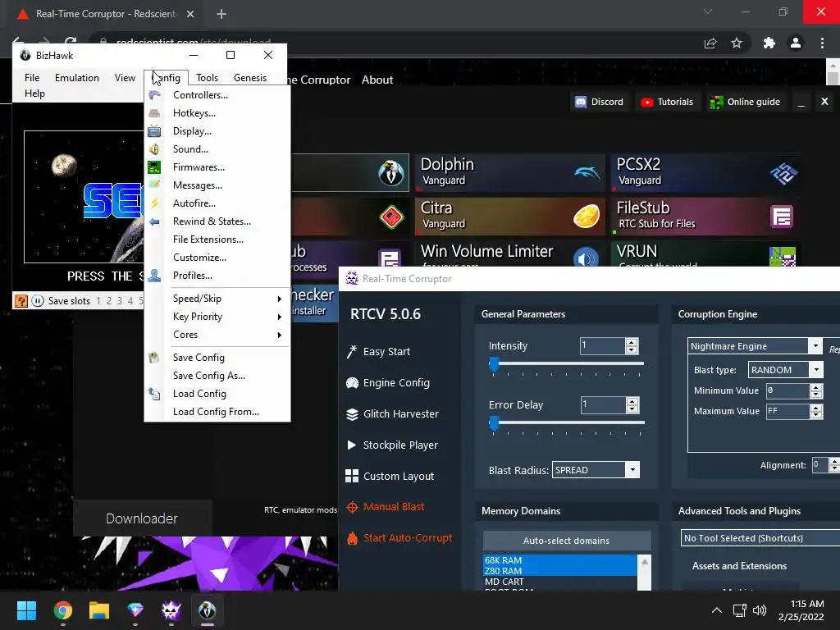Choose Firmwares menu entry

click(x=217, y=167)
